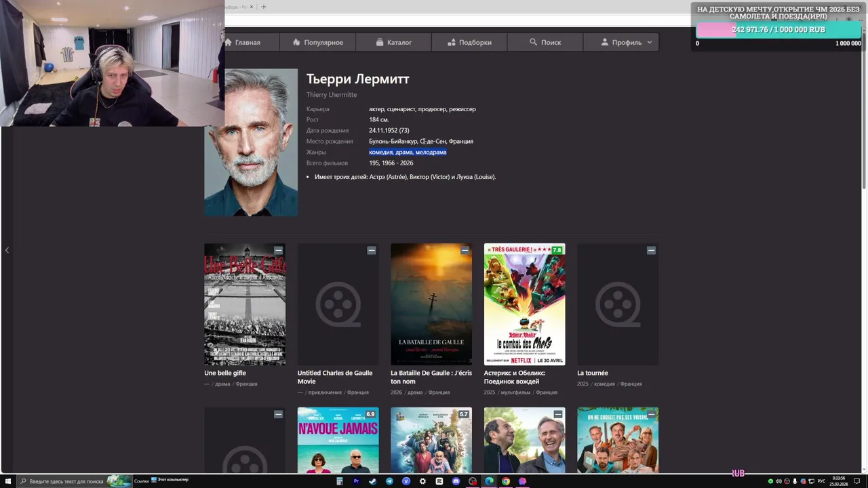Viewport: 868px width, 488px height.
Task: Open La Bataille De Gaulle: J'écris ton nom title
Action: (x=431, y=377)
